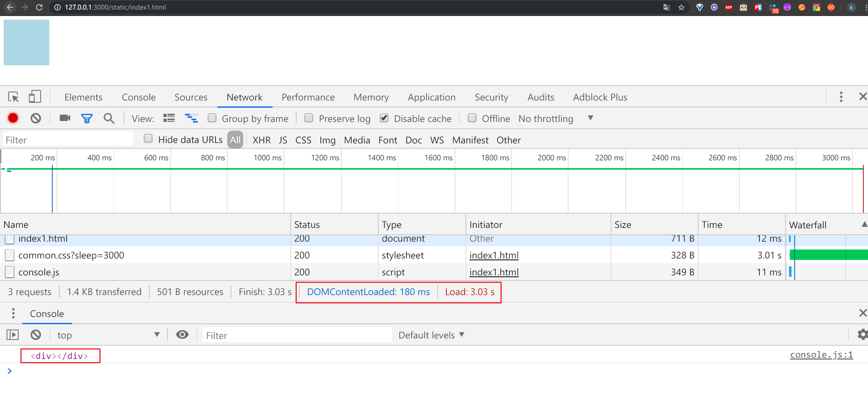Image resolution: width=868 pixels, height=396 pixels.
Task: Filter requests by XHR
Action: point(261,140)
